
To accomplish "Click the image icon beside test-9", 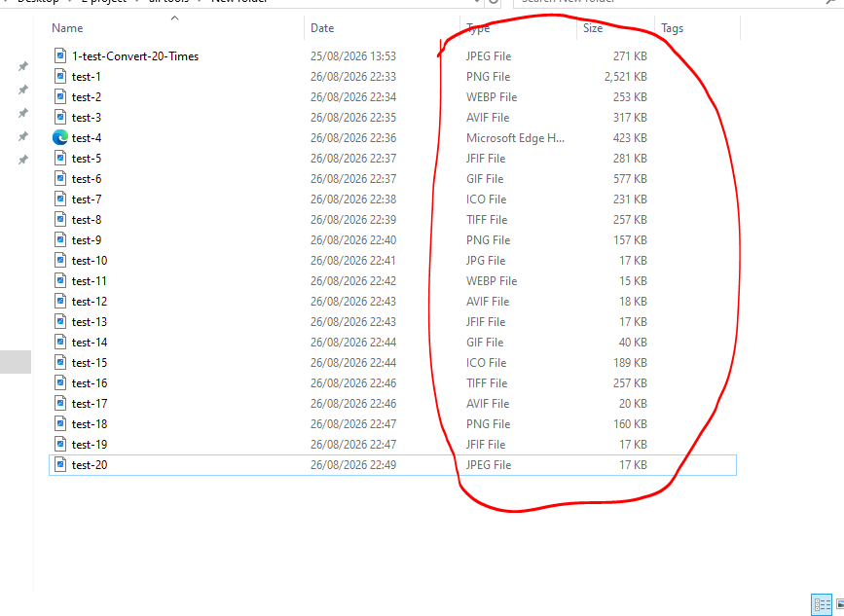I will 60,240.
